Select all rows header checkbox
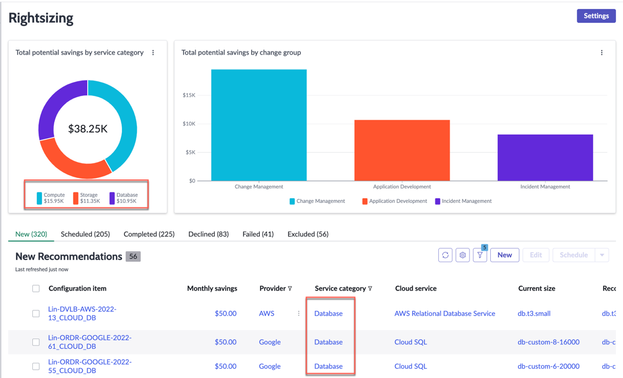 tap(36, 289)
